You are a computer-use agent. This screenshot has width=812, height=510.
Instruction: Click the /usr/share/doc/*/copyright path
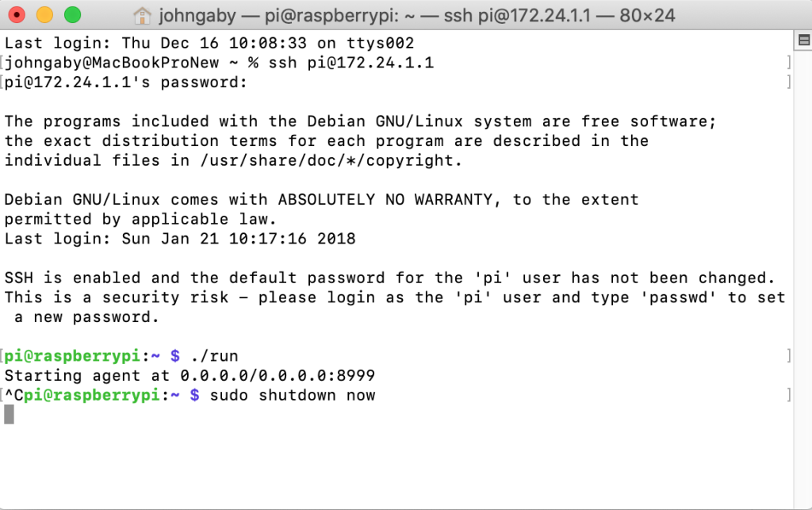tap(327, 160)
